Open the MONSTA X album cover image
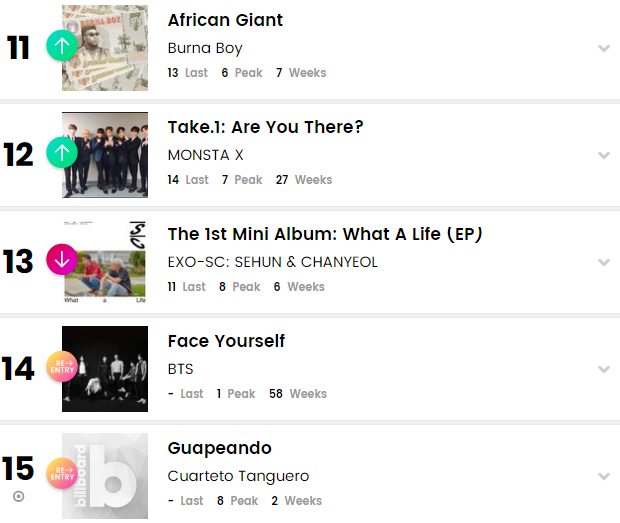 click(x=105, y=155)
